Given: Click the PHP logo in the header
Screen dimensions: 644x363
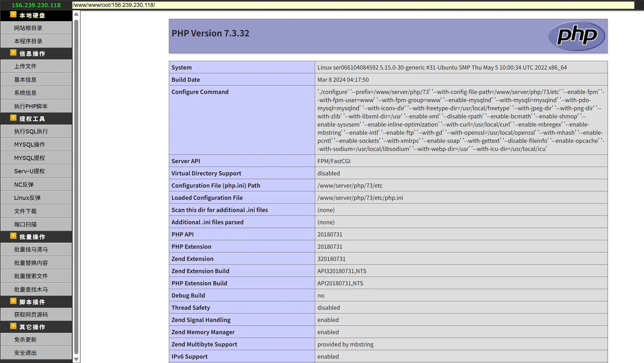Looking at the screenshot, I should pyautogui.click(x=576, y=36).
